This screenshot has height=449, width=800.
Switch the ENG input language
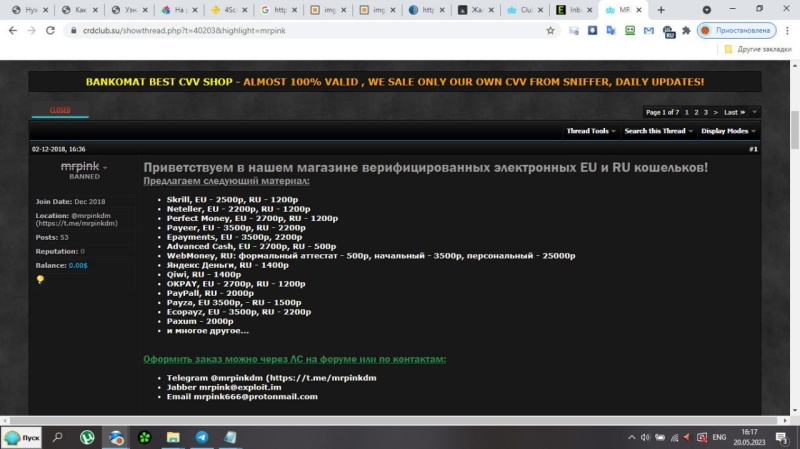tap(719, 437)
